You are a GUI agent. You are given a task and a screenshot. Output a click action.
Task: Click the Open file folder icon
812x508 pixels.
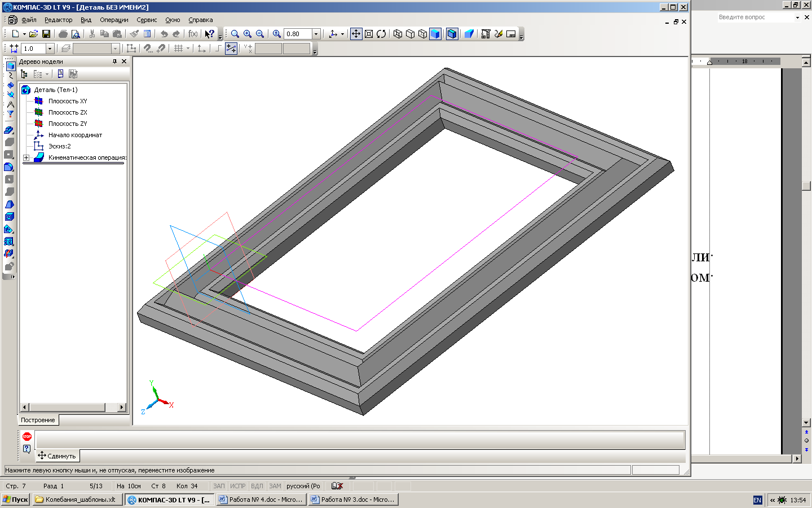[x=33, y=34]
